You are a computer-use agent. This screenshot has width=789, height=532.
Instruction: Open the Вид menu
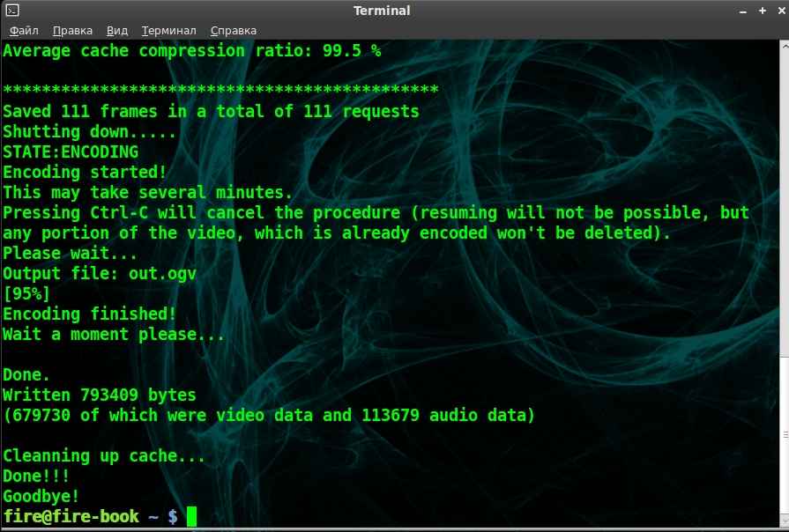pos(117,31)
